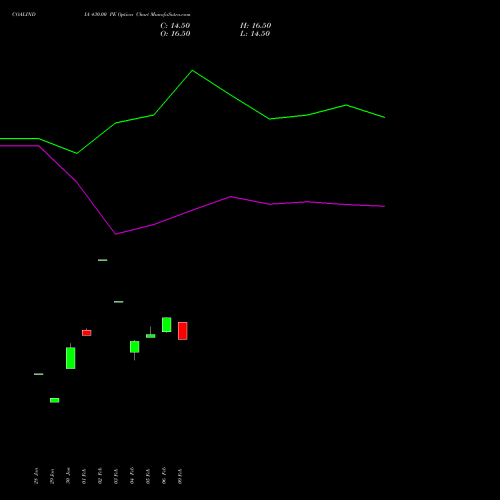Click the 06 Feb green candlestick

pos(167,324)
